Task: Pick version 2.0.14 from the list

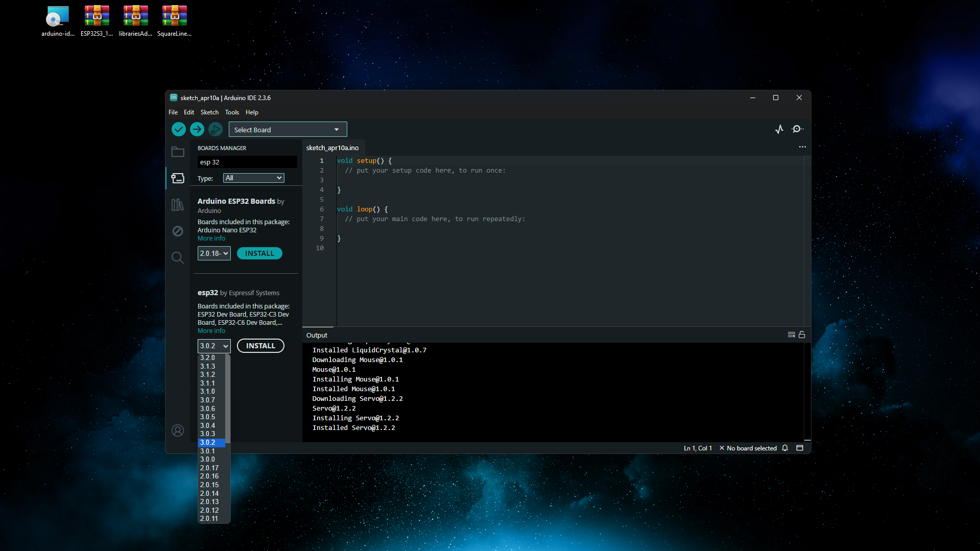Action: (x=211, y=493)
